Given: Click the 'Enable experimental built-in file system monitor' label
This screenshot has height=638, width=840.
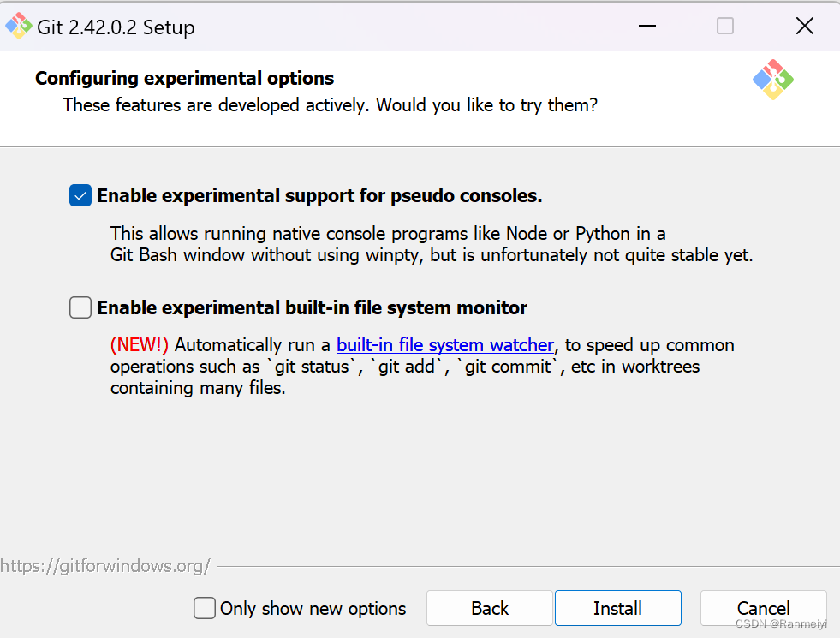Looking at the screenshot, I should [x=312, y=307].
